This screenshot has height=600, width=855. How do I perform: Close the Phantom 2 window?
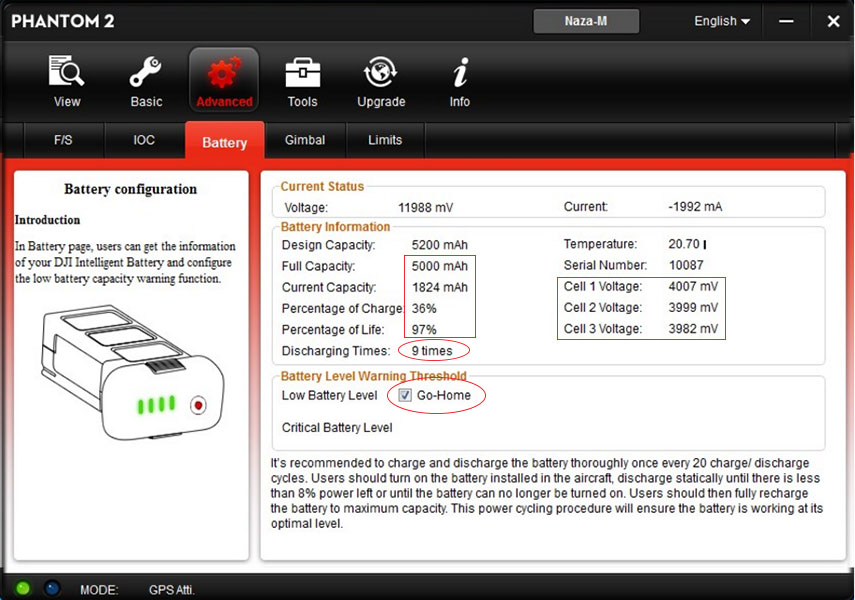click(833, 21)
